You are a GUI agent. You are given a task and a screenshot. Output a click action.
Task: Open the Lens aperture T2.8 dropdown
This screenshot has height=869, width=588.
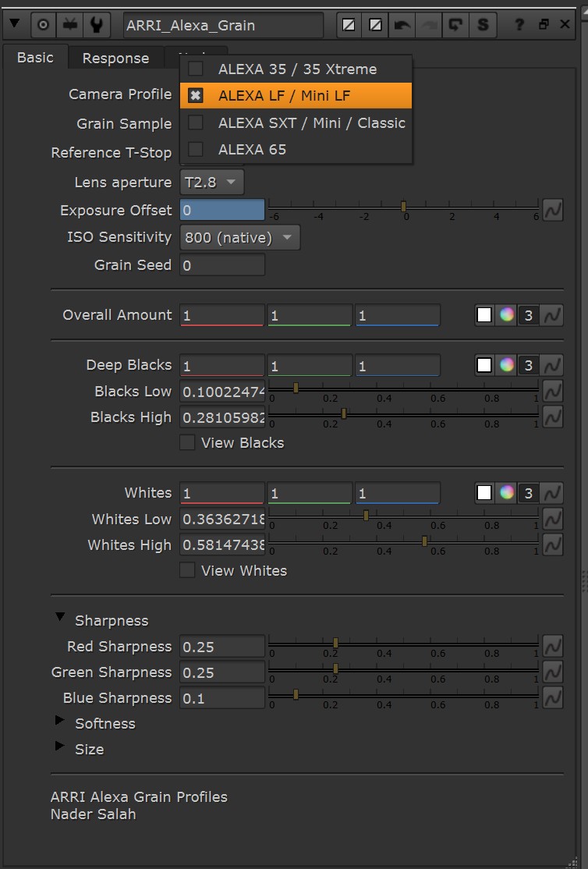(x=211, y=183)
